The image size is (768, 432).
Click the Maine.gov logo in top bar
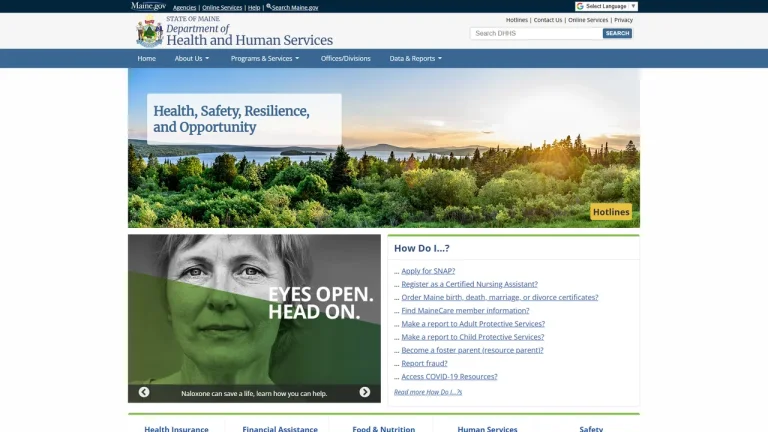(x=148, y=6)
